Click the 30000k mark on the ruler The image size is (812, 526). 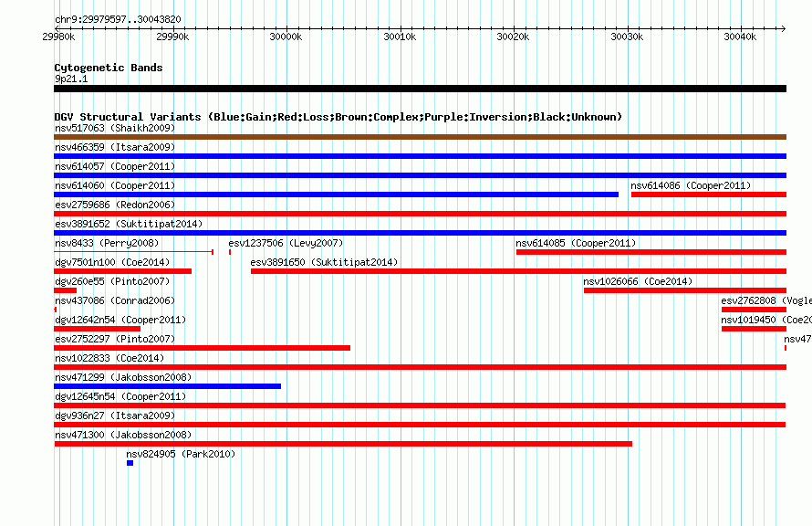point(286,37)
